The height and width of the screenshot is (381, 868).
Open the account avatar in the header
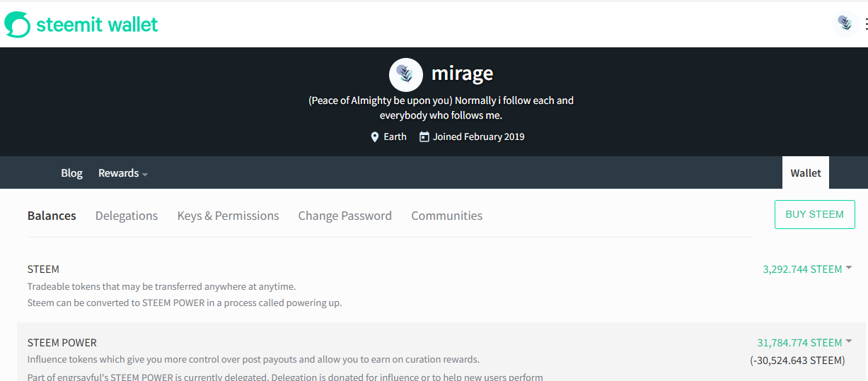coord(845,23)
